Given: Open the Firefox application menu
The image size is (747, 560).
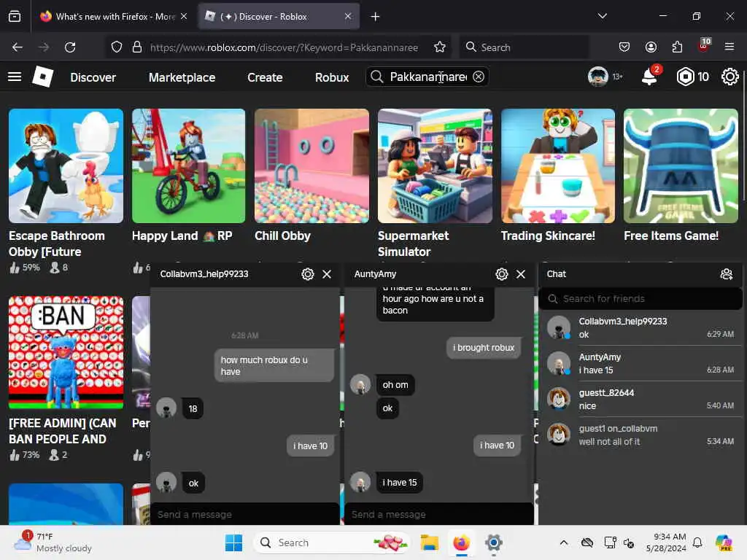Looking at the screenshot, I should click(729, 47).
